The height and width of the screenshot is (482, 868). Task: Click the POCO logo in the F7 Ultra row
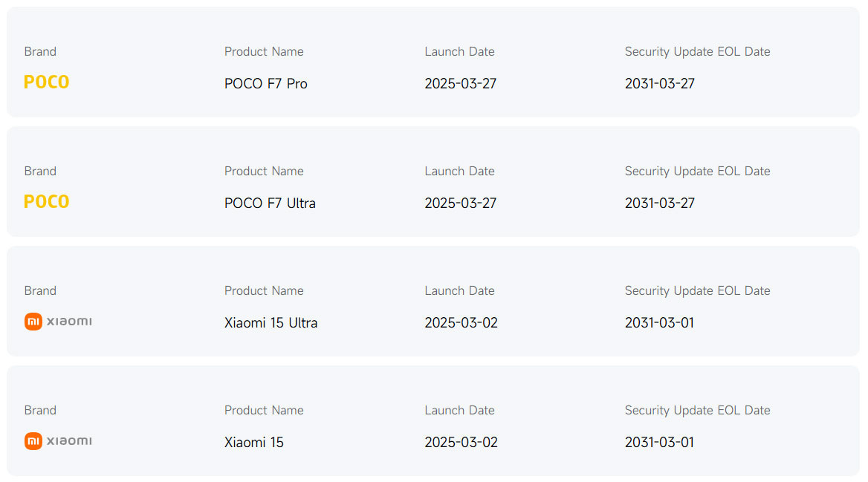click(x=47, y=202)
